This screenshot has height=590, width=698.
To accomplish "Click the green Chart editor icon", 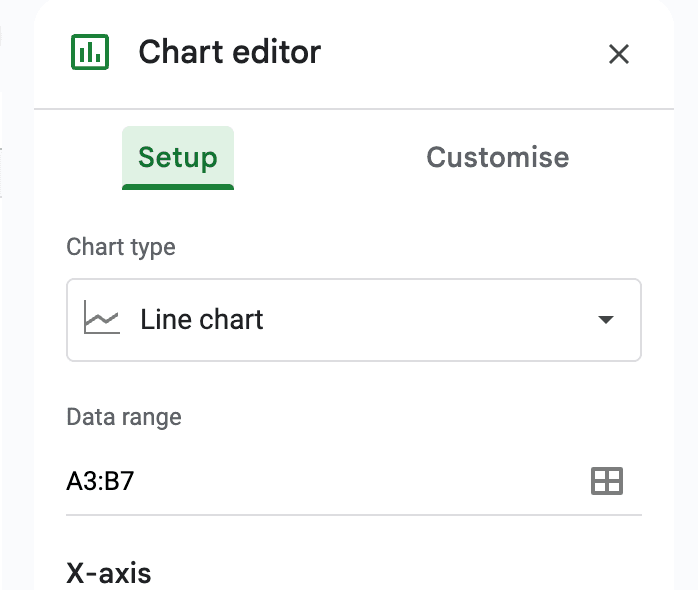I will pyautogui.click(x=91, y=52).
